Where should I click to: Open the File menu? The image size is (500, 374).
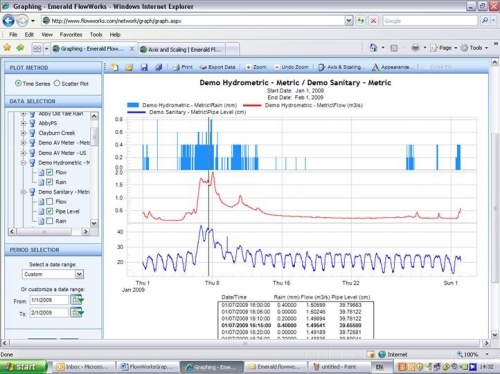(x=13, y=34)
